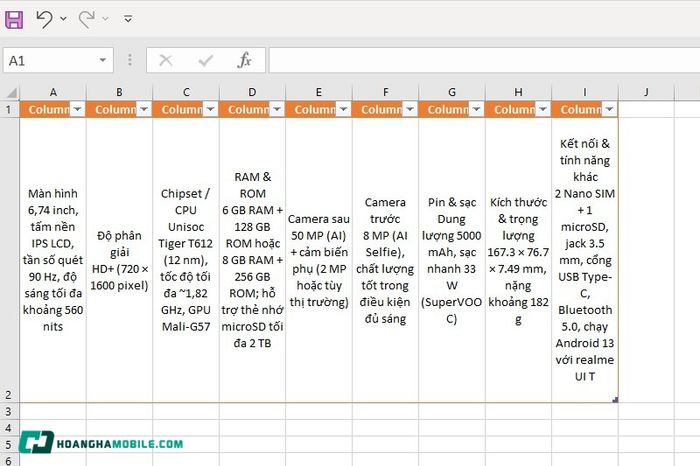The image size is (700, 466).
Task: Select the cell 'Độ phân giải HD+'
Action: (119, 260)
